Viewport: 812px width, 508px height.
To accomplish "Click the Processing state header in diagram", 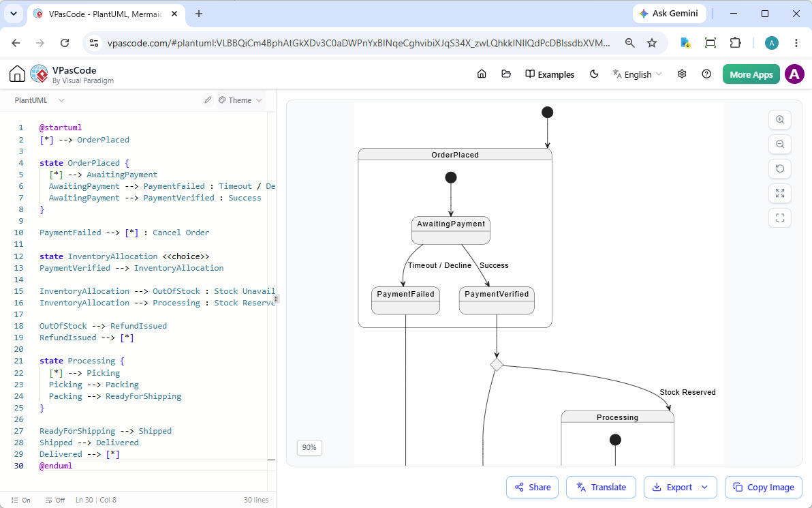I will click(x=617, y=417).
